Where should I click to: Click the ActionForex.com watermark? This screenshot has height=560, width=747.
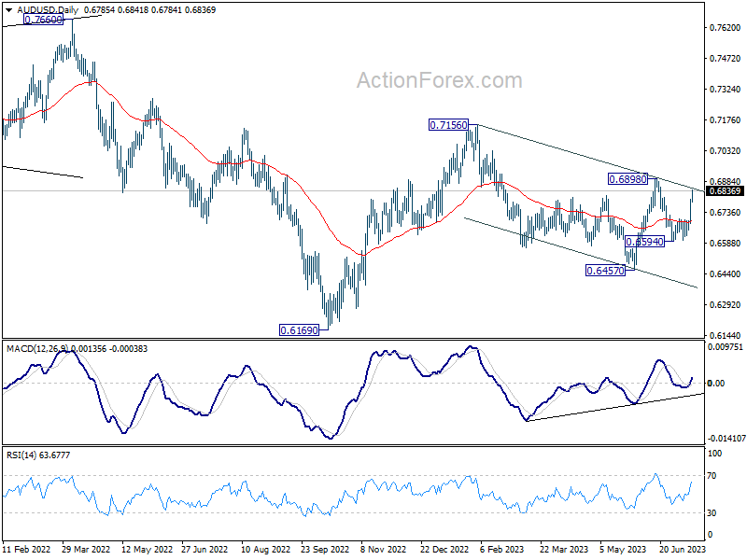point(439,80)
